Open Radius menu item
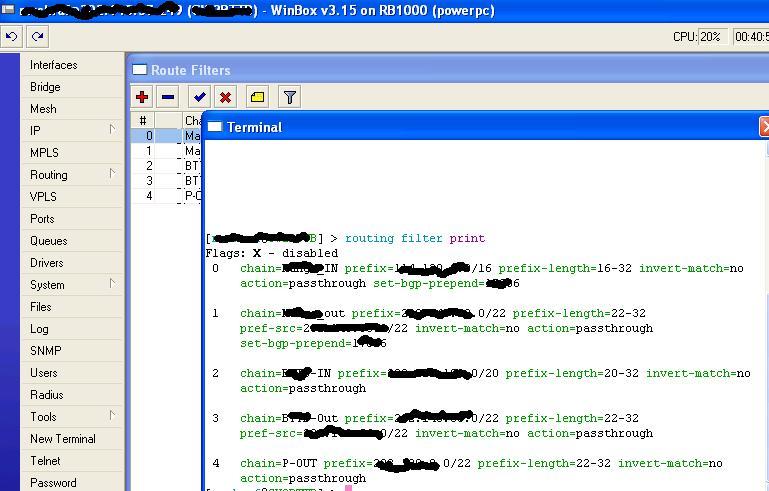 [x=47, y=395]
